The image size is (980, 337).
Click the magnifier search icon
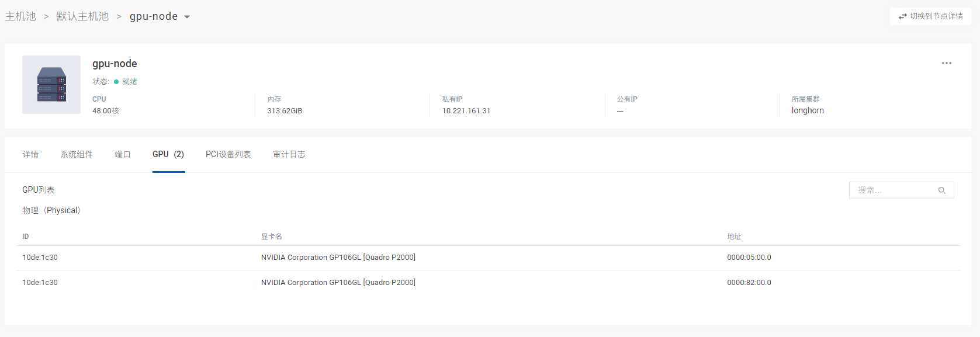941,190
